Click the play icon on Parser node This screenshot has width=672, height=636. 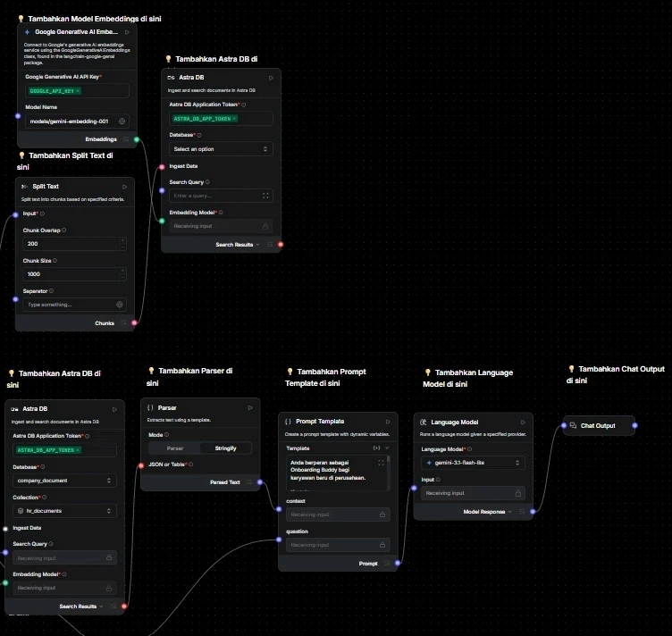click(x=250, y=407)
